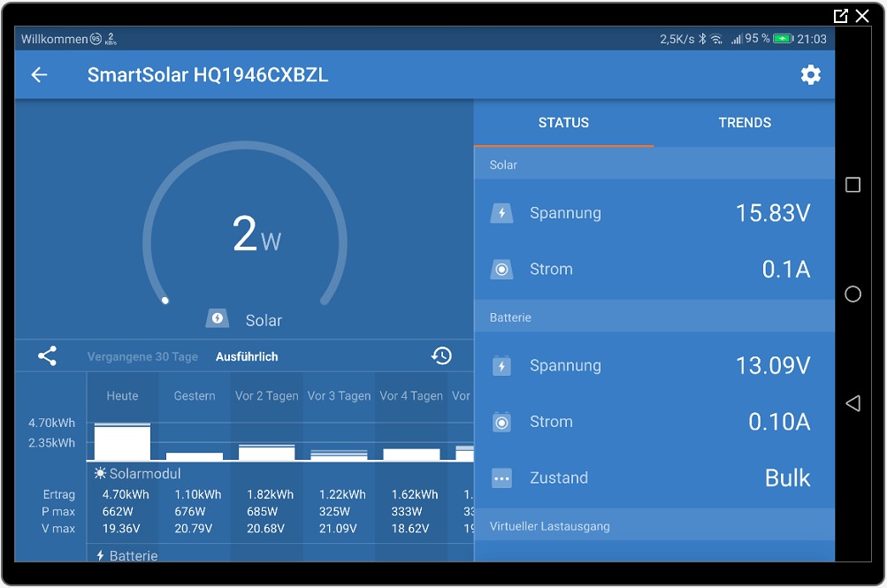
Task: Tap the Heute V max 19.36V cell
Action: coord(121,529)
